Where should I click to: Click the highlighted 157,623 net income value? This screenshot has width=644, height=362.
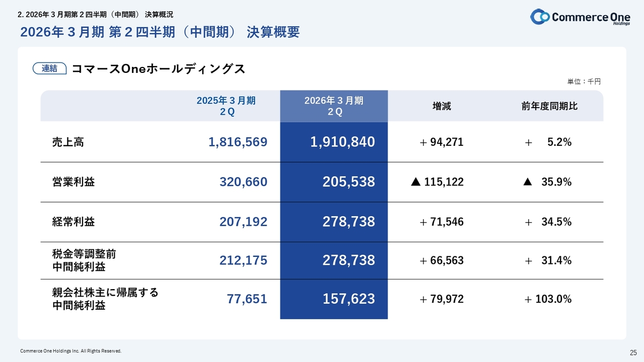click(x=348, y=299)
